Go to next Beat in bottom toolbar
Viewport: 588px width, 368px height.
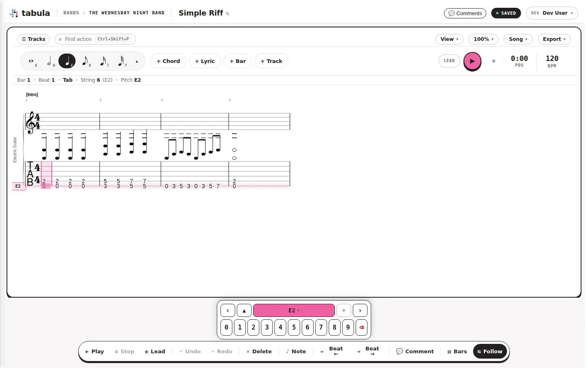pyautogui.click(x=368, y=351)
